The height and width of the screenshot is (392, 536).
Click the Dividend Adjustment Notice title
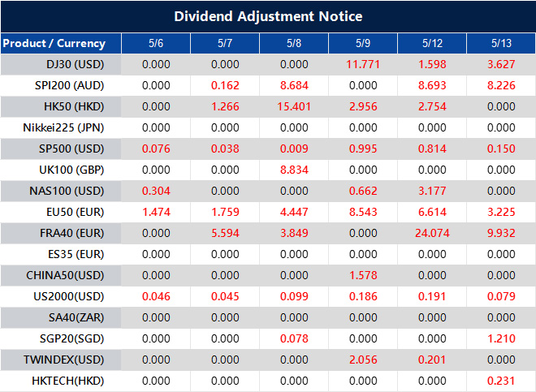pos(268,16)
